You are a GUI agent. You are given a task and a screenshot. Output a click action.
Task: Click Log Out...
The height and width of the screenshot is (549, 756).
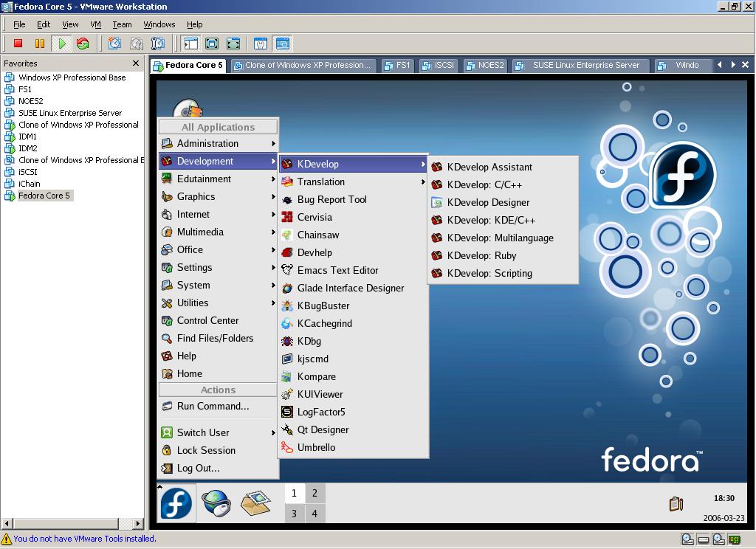pos(219,468)
